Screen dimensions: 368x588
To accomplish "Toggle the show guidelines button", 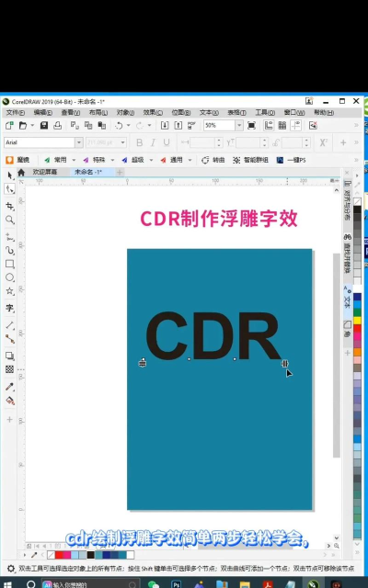I will coord(296,125).
